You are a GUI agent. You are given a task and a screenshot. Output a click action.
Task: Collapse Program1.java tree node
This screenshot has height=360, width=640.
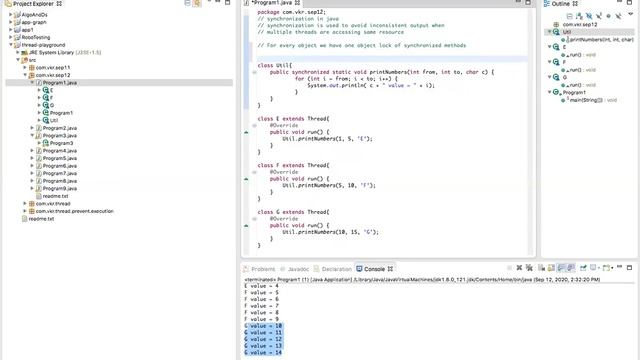coord(32,82)
